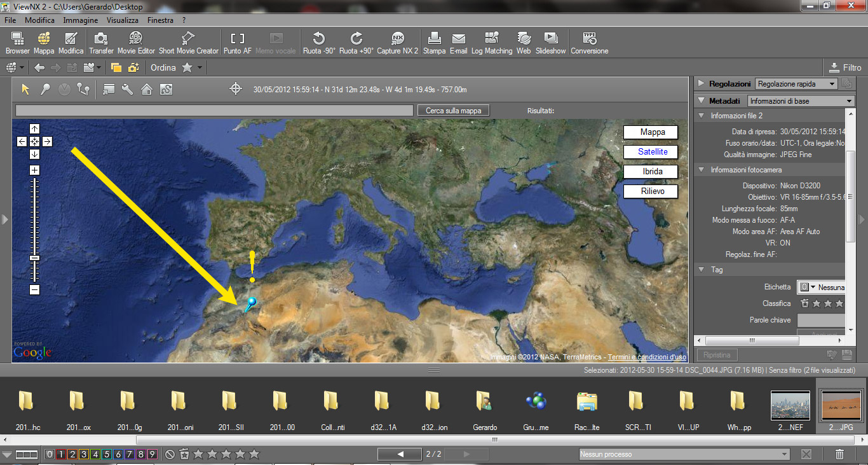Select the route track map tool

click(83, 89)
